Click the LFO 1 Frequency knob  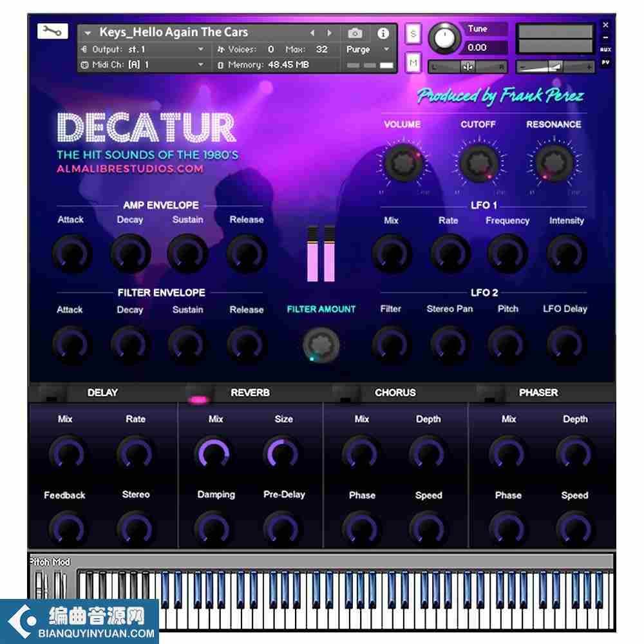point(507,253)
